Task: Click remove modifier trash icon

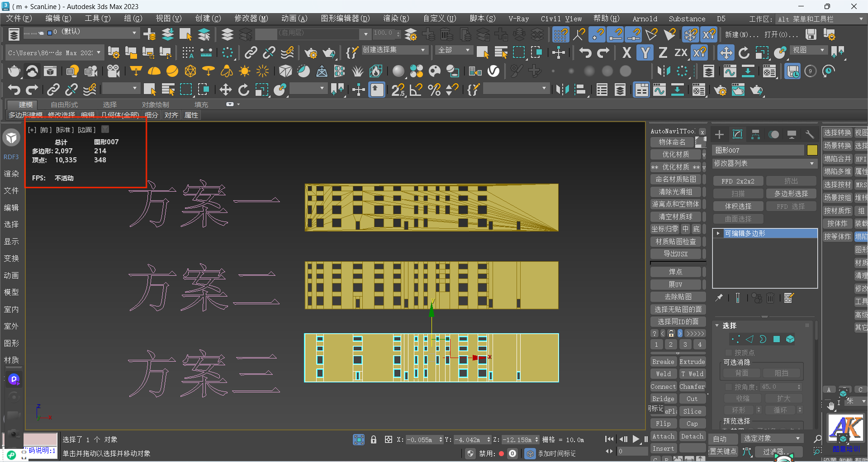Action: coord(770,297)
